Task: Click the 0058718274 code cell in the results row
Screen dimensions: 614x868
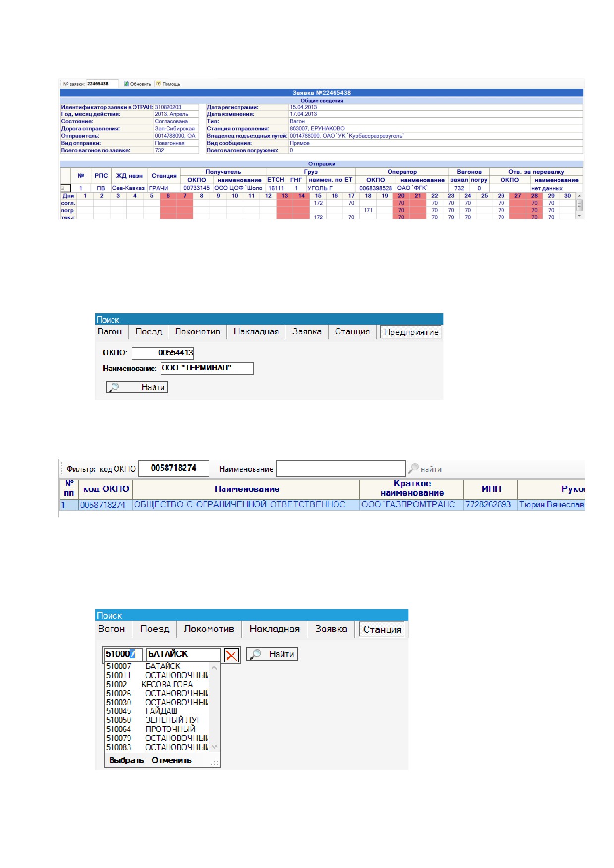Action: pos(105,505)
